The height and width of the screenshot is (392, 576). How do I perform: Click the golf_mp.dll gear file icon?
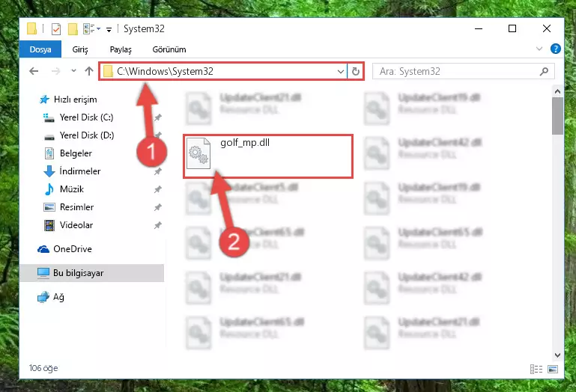pyautogui.click(x=198, y=153)
